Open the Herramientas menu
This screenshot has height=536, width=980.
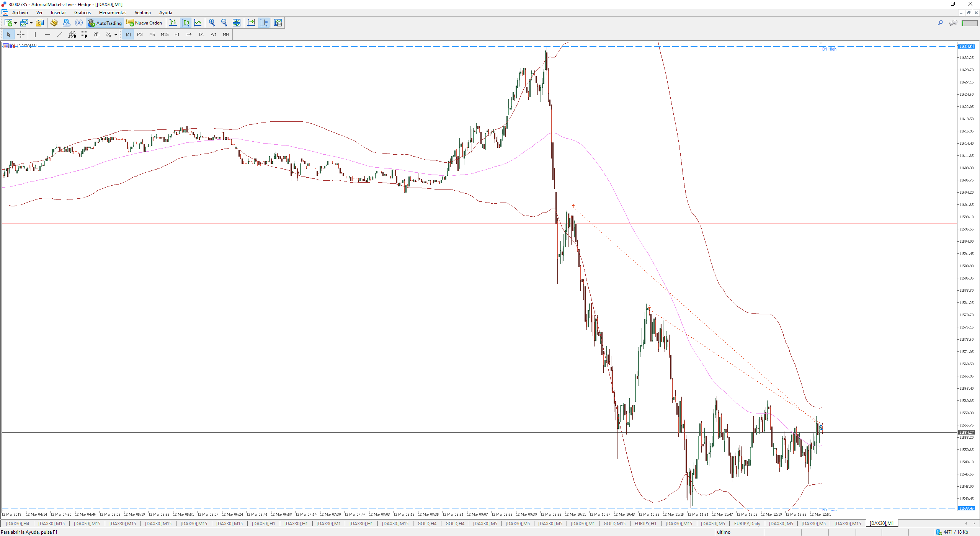pos(113,13)
